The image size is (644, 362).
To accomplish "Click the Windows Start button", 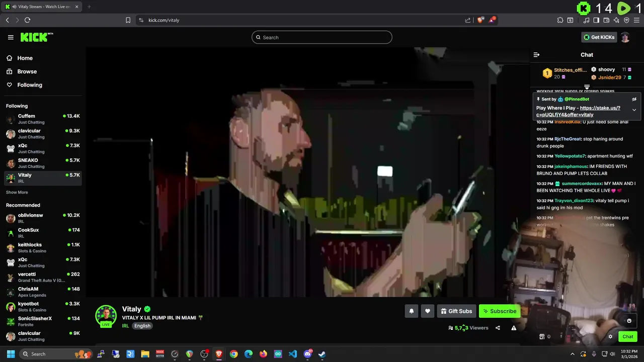I will point(11,354).
